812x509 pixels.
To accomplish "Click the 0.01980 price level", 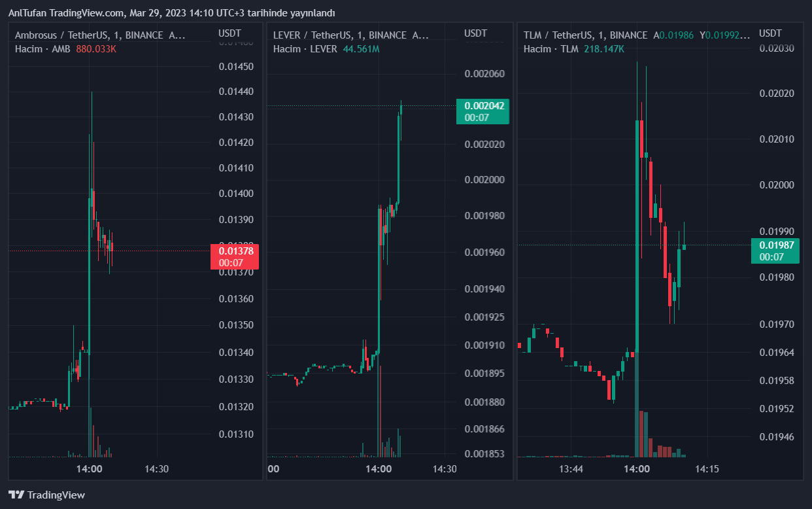I will [777, 277].
